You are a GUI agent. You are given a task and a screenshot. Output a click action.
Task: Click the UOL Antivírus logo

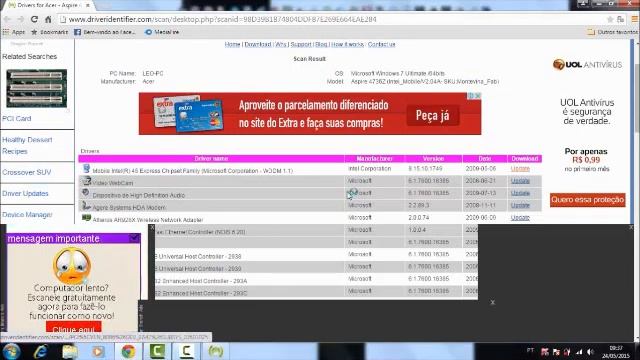(587, 64)
